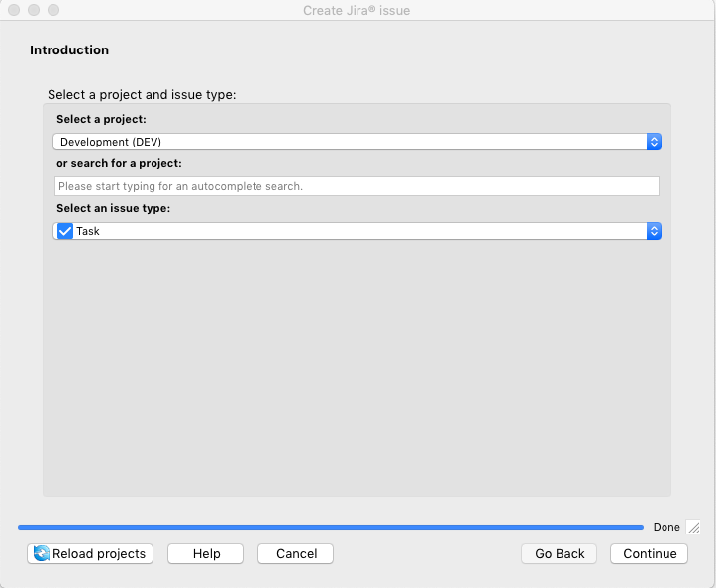Image resolution: width=716 pixels, height=588 pixels.
Task: Click the Create Jira issue title bar
Action: point(357,10)
